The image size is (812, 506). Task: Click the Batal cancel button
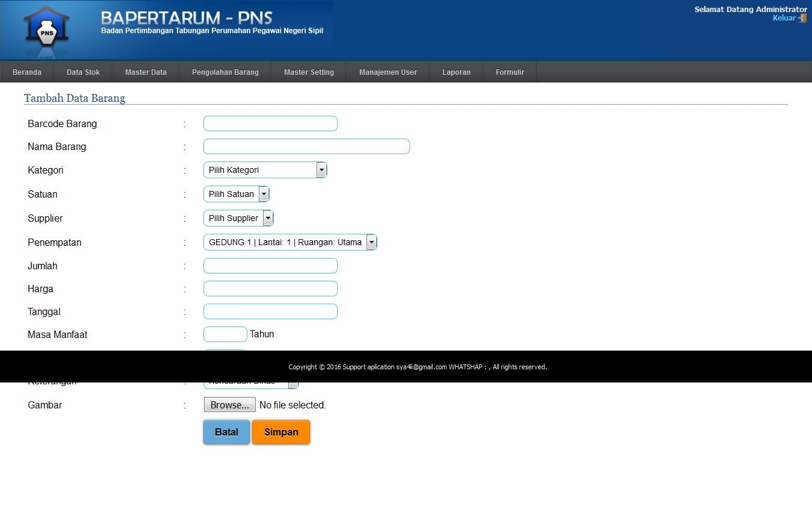(226, 432)
